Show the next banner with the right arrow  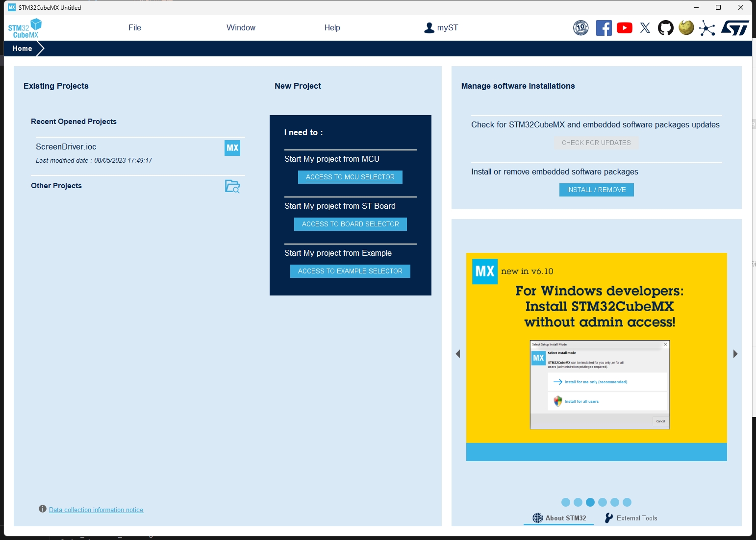pyautogui.click(x=735, y=354)
